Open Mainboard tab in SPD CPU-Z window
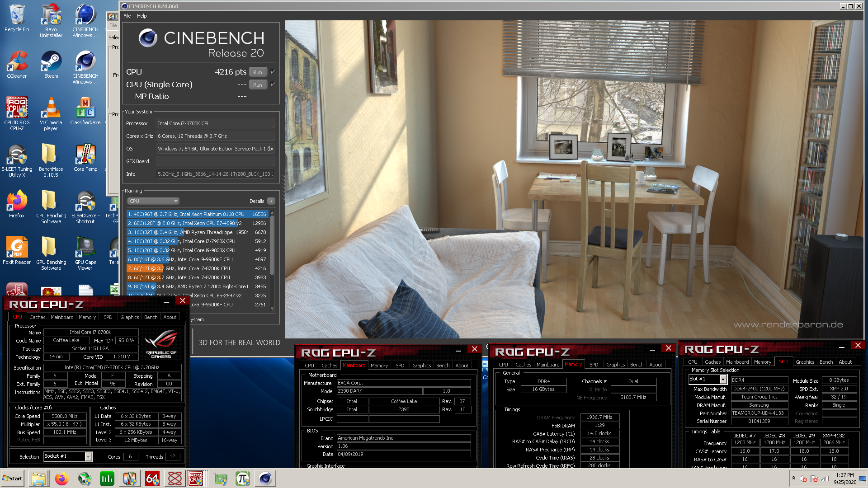Screen dimensions: 868x488 (737, 362)
